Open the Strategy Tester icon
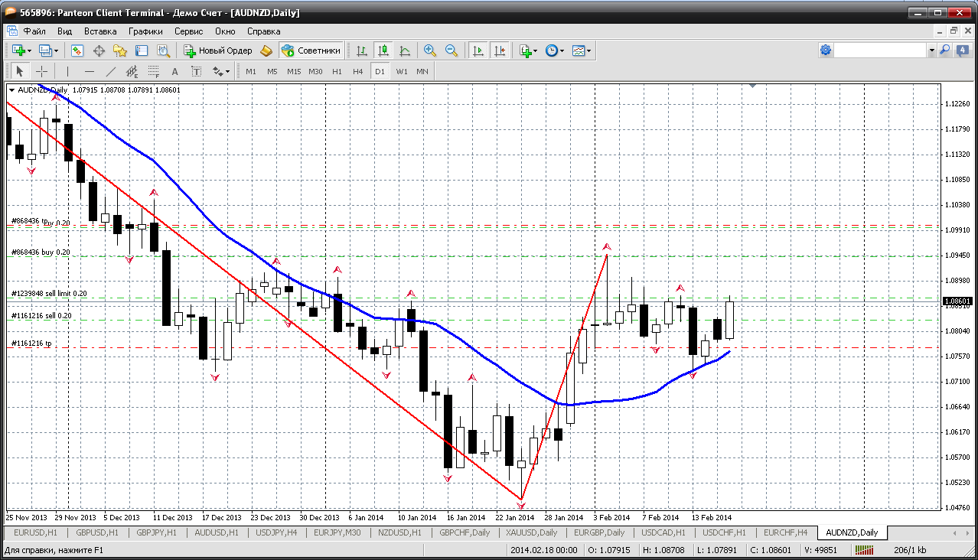This screenshot has width=978, height=560. point(163,50)
